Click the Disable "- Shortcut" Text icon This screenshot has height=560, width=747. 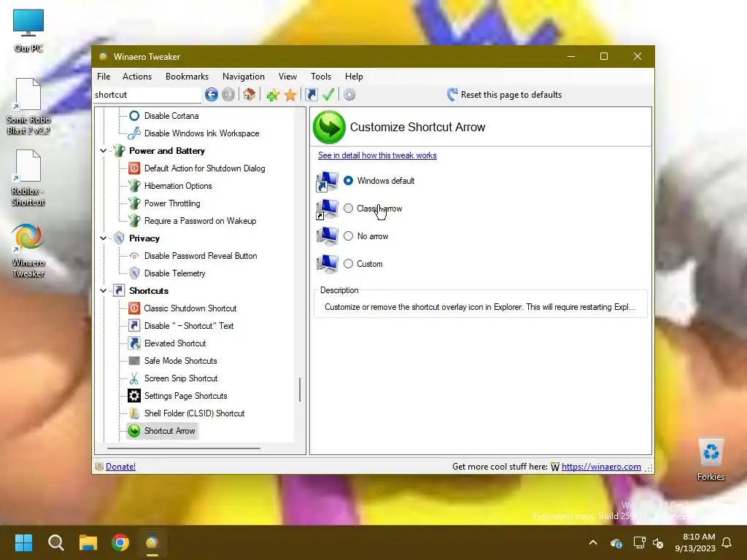(134, 326)
